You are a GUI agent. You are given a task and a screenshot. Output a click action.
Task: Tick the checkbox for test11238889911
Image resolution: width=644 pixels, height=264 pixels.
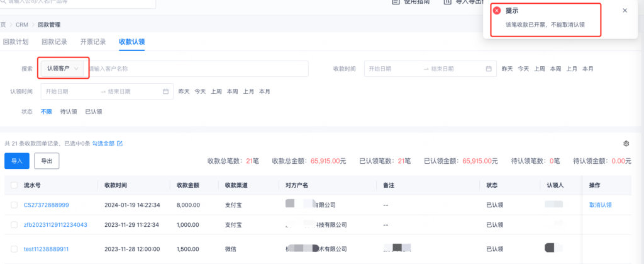14,249
